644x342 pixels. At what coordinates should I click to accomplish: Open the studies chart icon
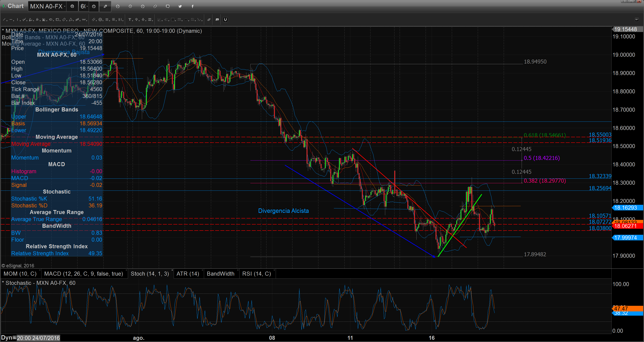pyautogui.click(x=118, y=6)
